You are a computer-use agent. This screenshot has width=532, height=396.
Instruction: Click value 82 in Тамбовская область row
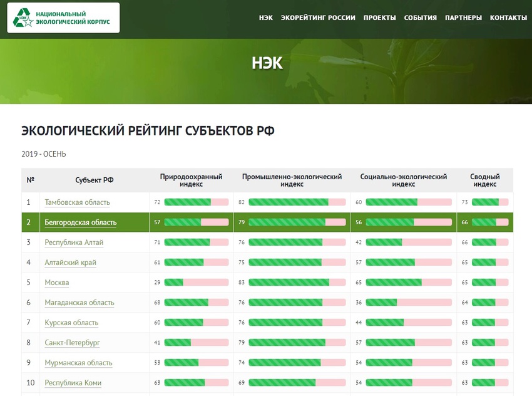[x=242, y=202]
